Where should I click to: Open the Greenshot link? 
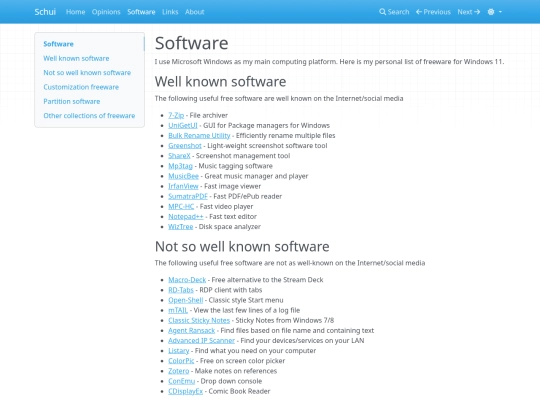point(185,146)
